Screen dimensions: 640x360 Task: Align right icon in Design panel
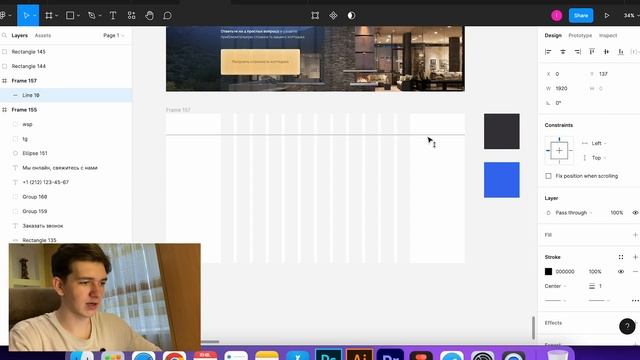point(577,51)
